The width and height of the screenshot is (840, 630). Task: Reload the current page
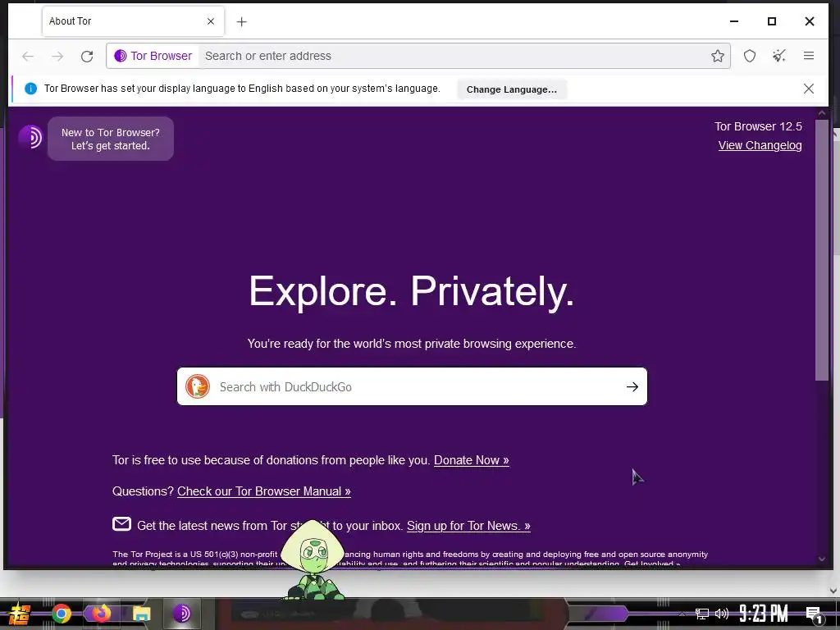click(87, 56)
